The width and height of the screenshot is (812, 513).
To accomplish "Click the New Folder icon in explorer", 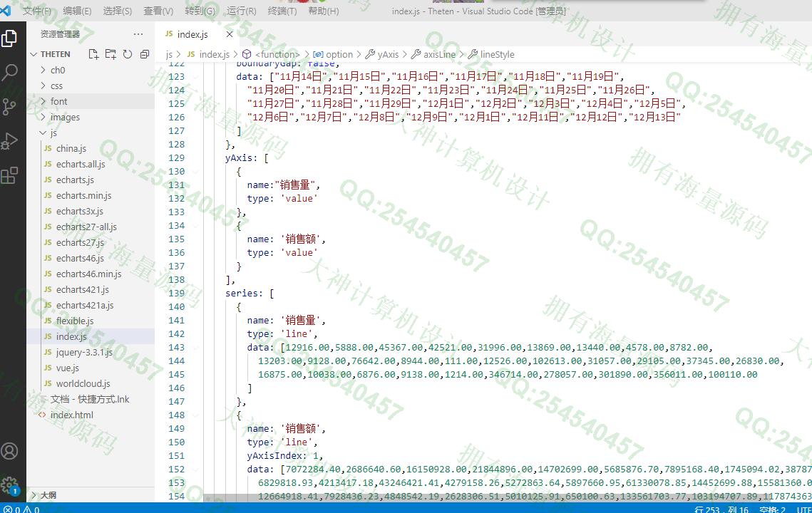I will [111, 54].
